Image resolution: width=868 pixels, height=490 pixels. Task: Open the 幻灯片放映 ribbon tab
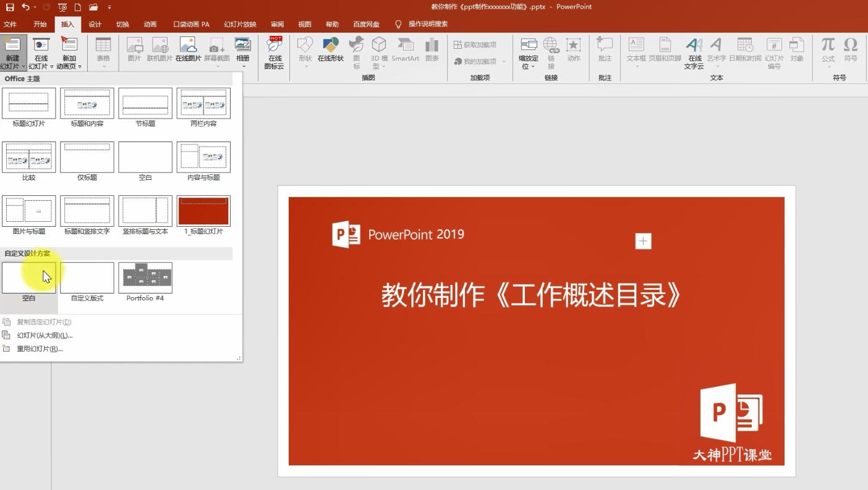pos(239,24)
